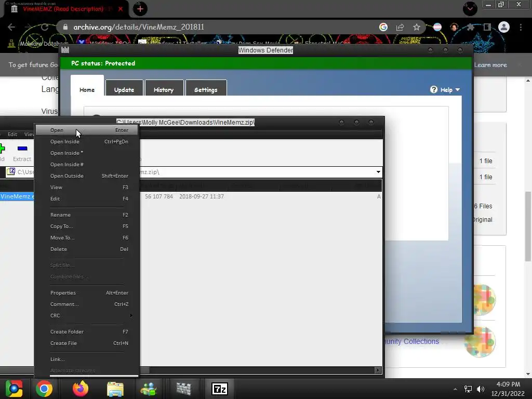Launch Firefox from the taskbar
This screenshot has width=532, height=399.
click(81, 389)
